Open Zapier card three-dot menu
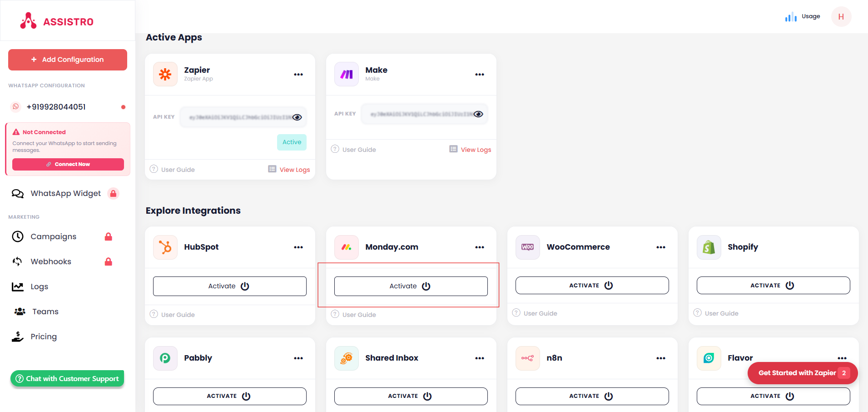 pos(298,75)
